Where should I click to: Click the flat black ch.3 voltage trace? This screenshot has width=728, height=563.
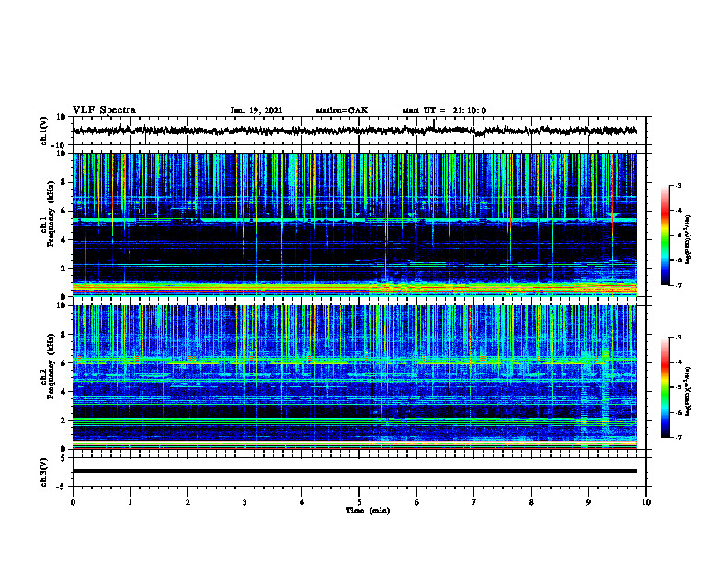(x=355, y=471)
